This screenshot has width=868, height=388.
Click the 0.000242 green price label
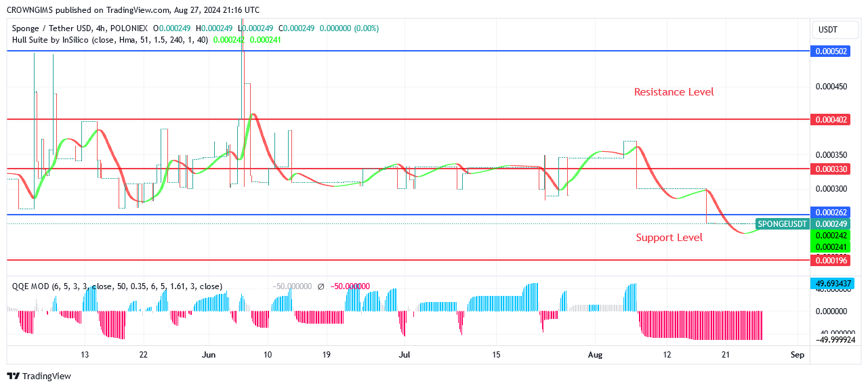coord(831,236)
